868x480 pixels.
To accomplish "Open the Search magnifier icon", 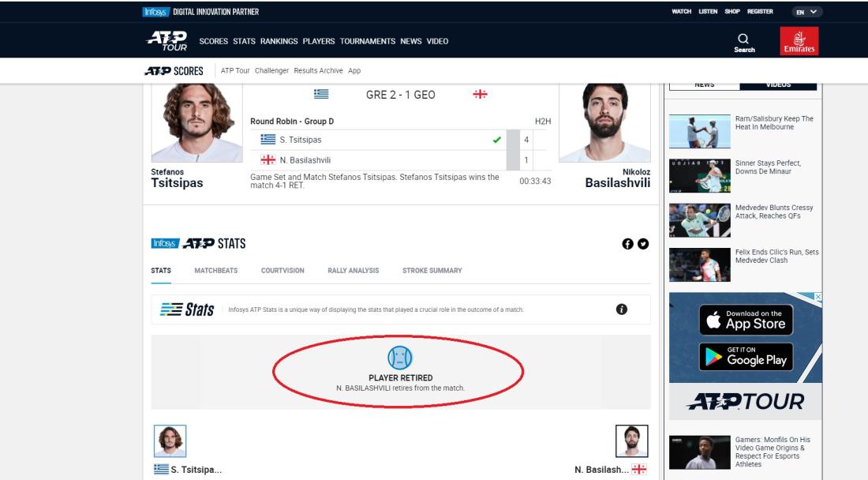I will pos(743,38).
